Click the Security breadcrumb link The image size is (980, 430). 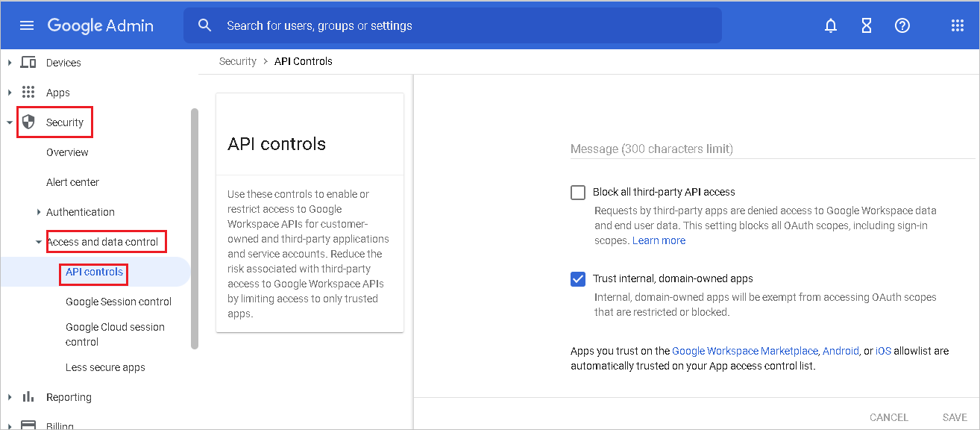pyautogui.click(x=238, y=61)
